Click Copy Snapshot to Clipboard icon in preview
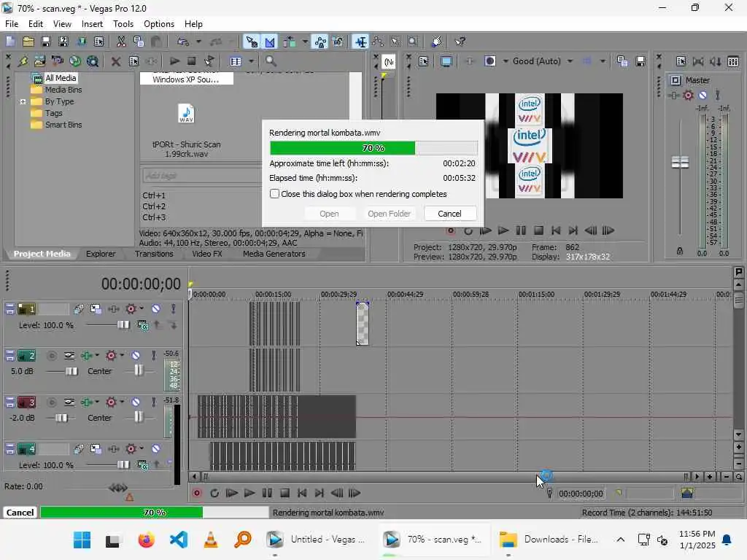 click(622, 61)
